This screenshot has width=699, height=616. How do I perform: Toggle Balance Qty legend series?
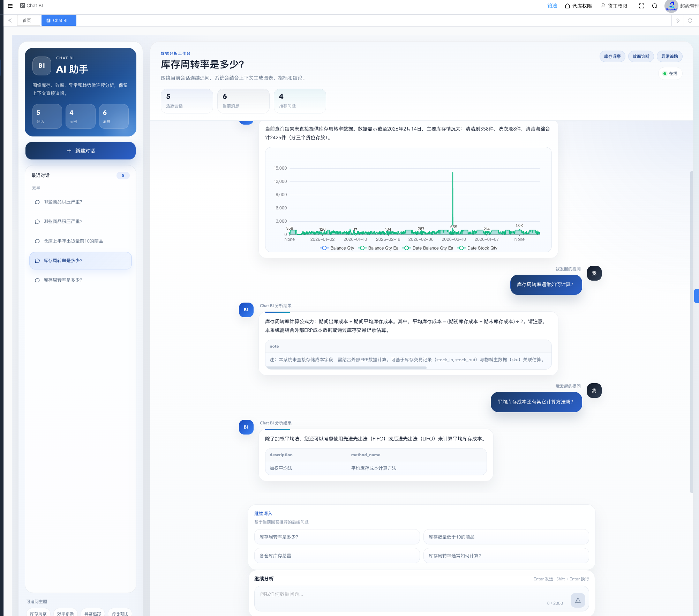click(x=337, y=248)
